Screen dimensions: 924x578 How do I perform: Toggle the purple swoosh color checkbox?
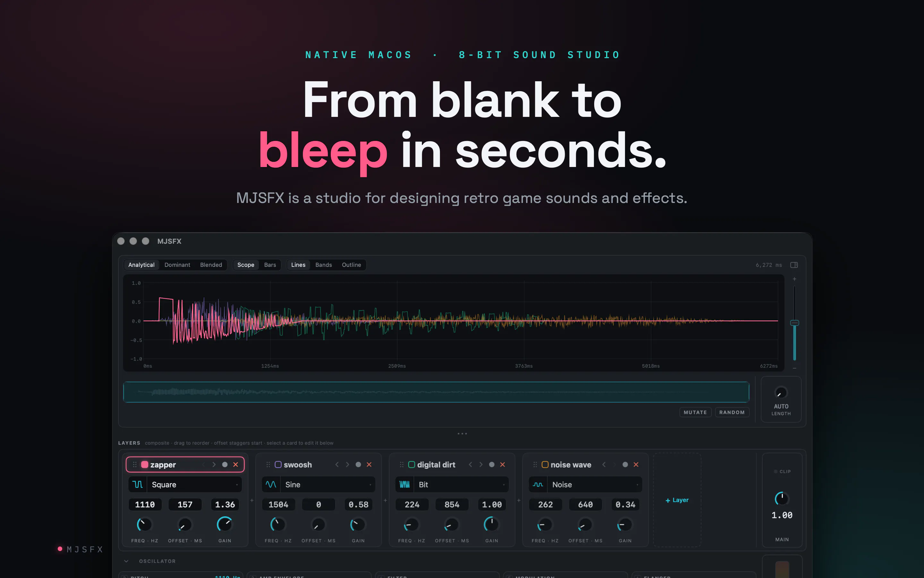coord(278,464)
